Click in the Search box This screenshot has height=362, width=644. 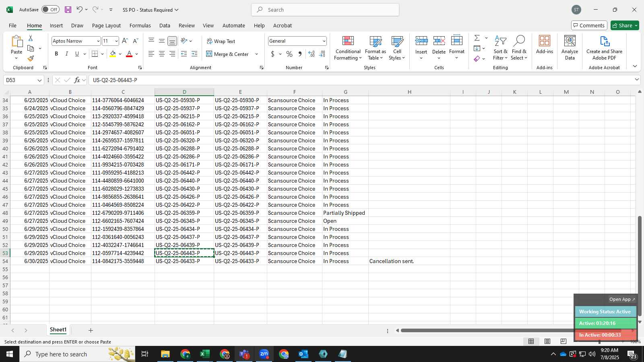click(x=325, y=10)
